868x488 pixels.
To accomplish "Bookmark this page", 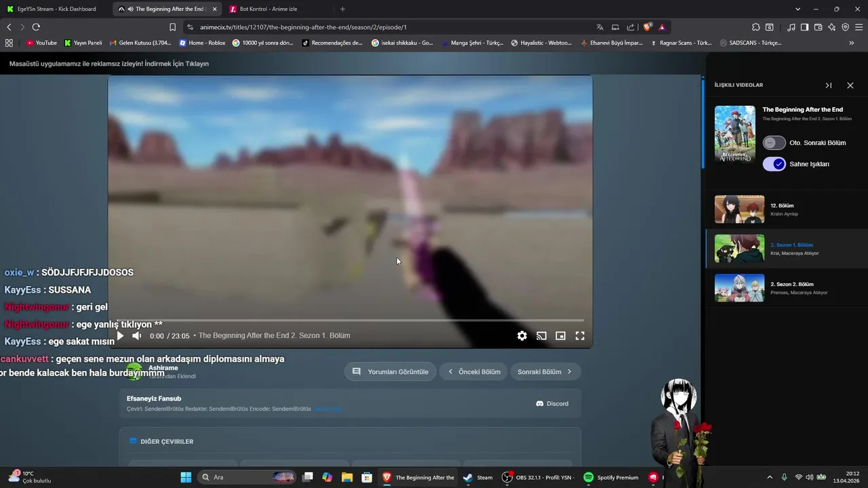I will 172,27.
